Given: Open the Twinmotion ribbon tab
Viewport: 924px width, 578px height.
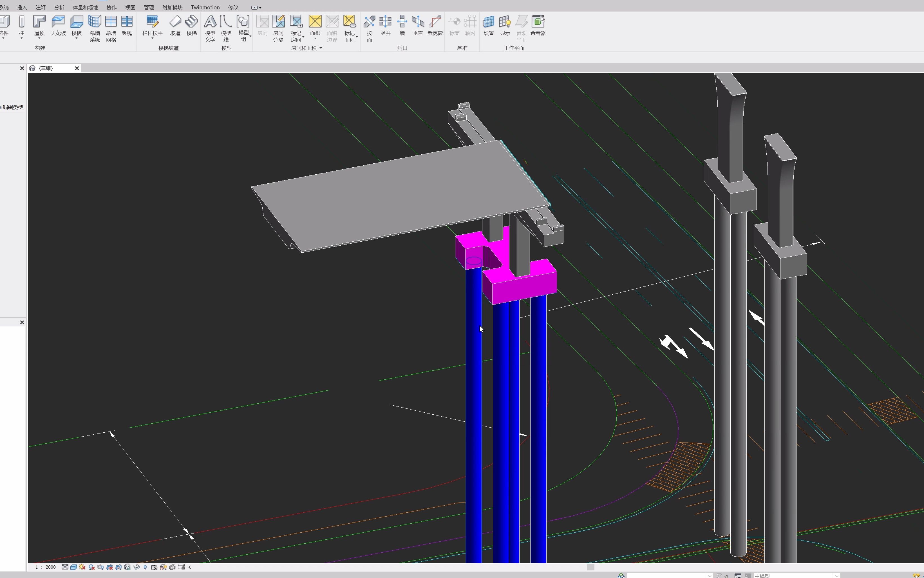Looking at the screenshot, I should [205, 7].
